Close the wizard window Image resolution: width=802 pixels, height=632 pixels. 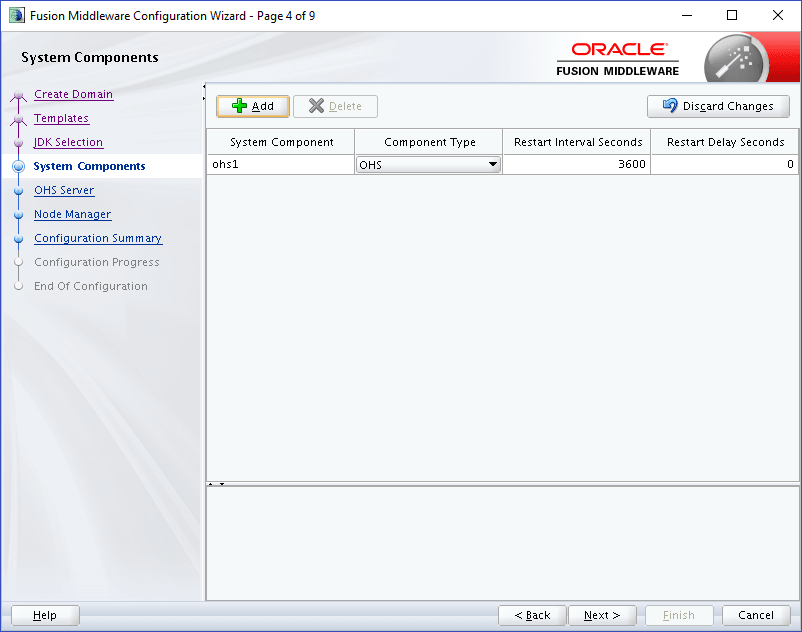pyautogui.click(x=777, y=15)
